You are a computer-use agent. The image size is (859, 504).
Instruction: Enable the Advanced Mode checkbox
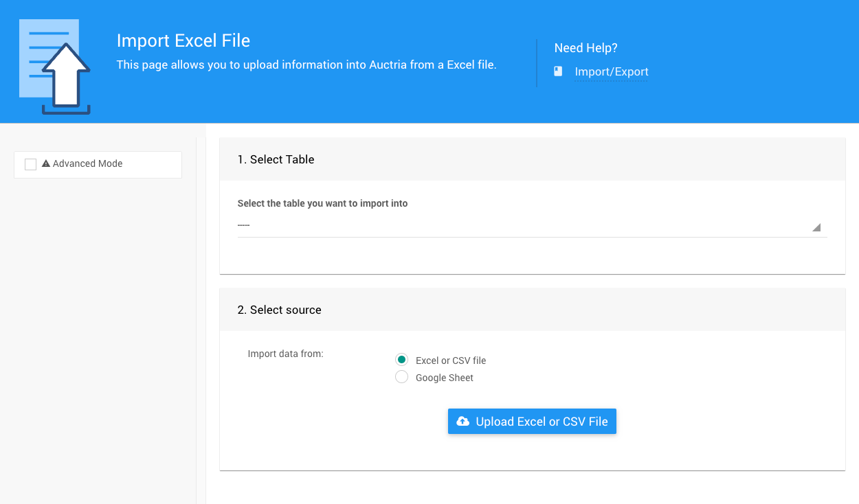(x=30, y=164)
